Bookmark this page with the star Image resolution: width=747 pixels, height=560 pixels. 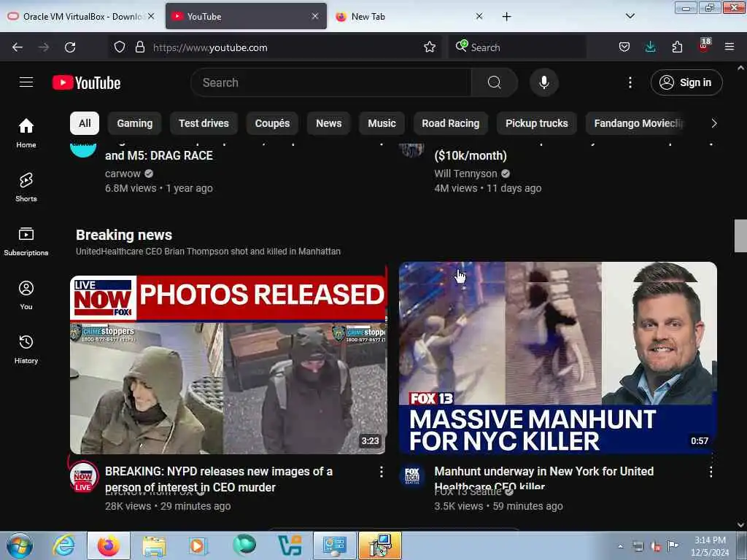[x=429, y=47]
